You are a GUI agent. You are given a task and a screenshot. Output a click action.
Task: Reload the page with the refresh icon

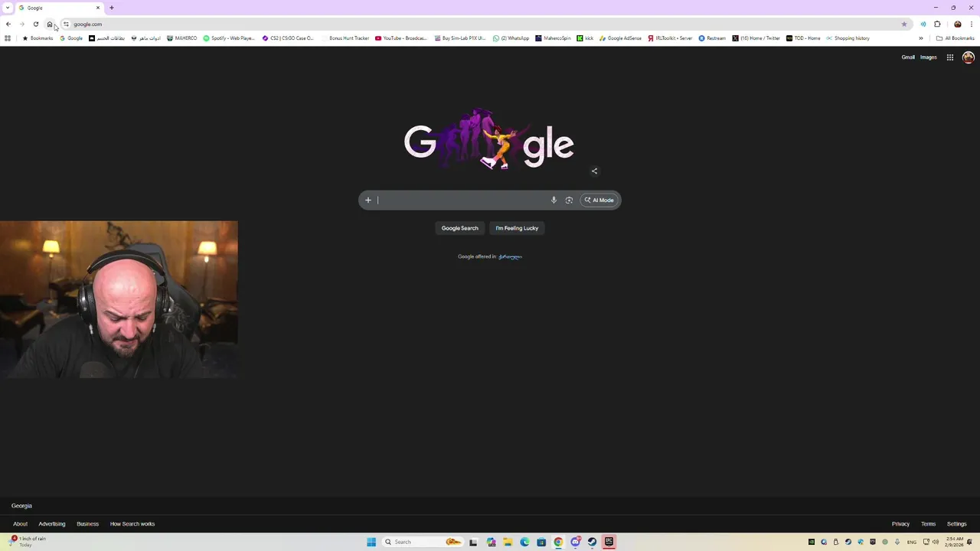tap(36, 24)
